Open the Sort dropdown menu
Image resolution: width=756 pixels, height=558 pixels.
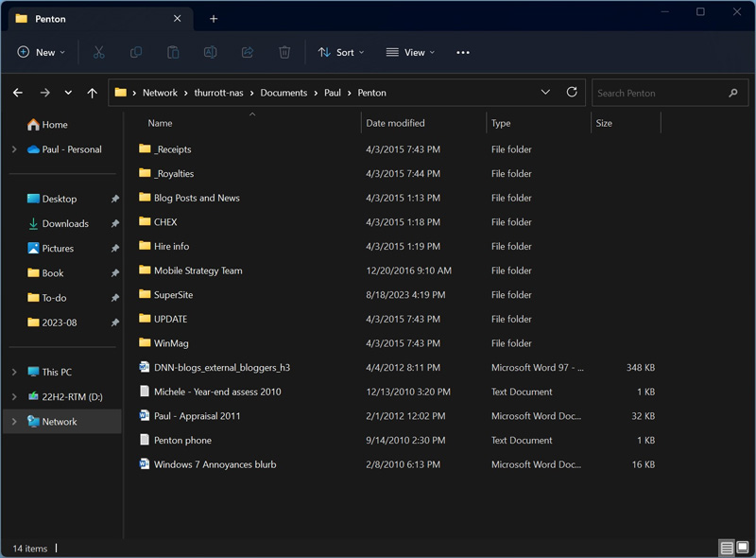(x=341, y=53)
